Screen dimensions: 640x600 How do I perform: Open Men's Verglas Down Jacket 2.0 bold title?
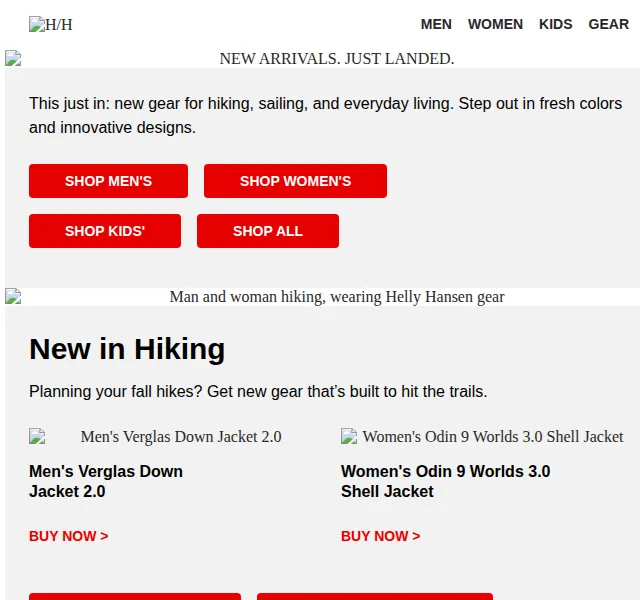[x=106, y=481]
